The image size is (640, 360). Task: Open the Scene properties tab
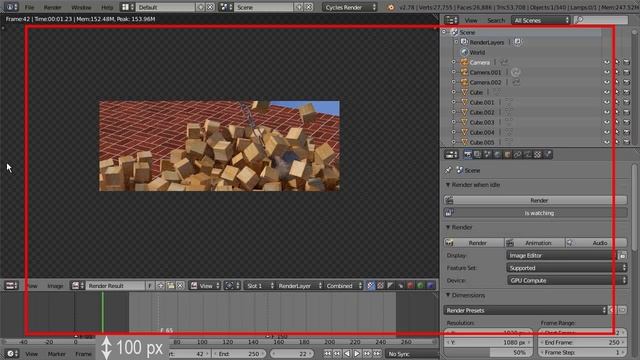(487, 155)
